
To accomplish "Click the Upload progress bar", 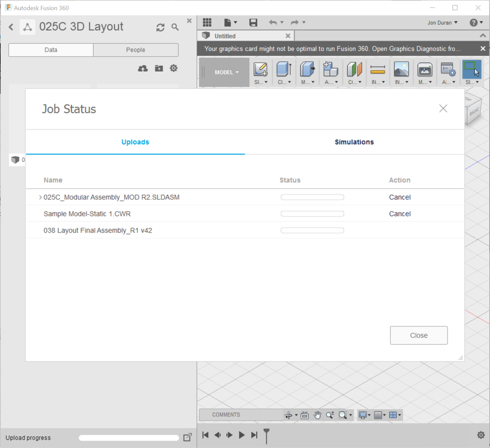I will (x=129, y=438).
